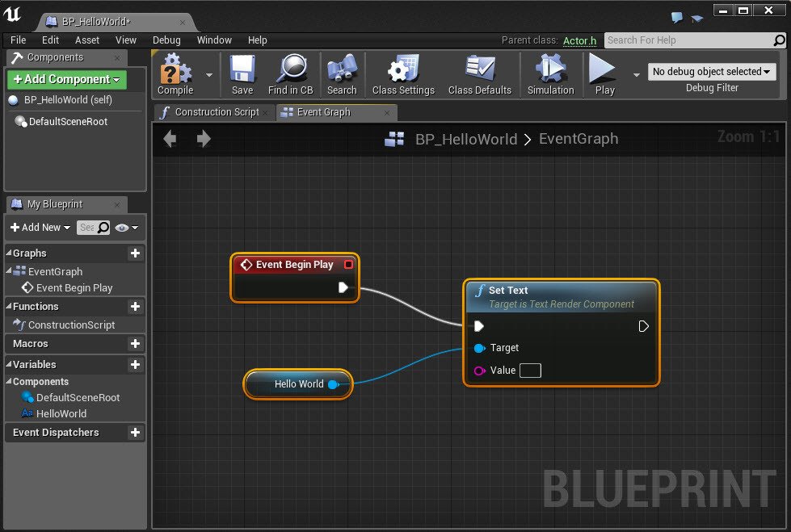Open the Actor.h parent class link
This screenshot has height=532, width=791.
(x=579, y=40)
